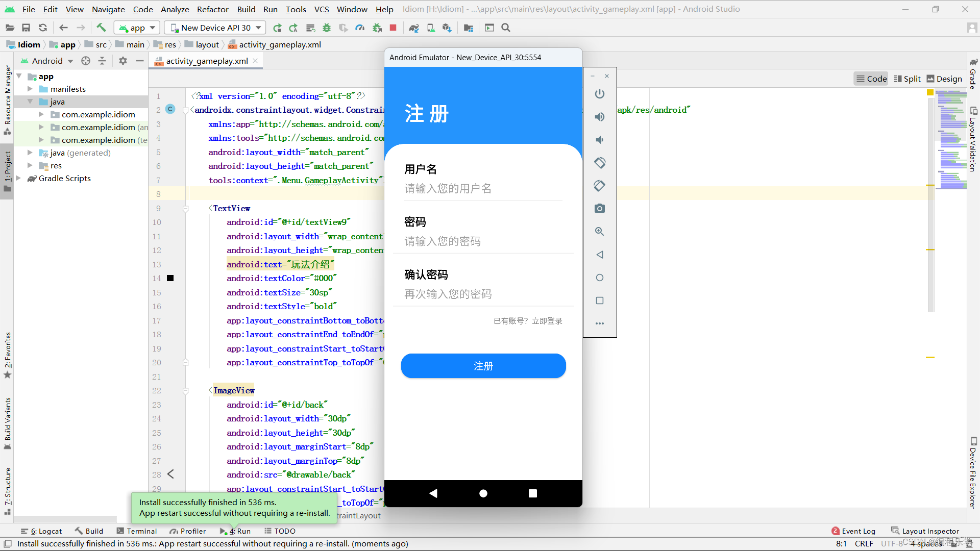Take emulator screenshot with camera icon

(x=600, y=209)
